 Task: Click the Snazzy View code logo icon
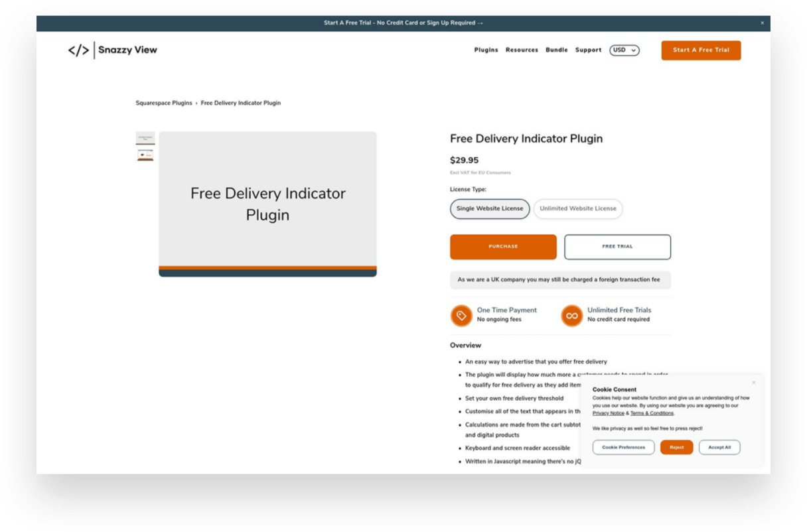click(x=79, y=50)
